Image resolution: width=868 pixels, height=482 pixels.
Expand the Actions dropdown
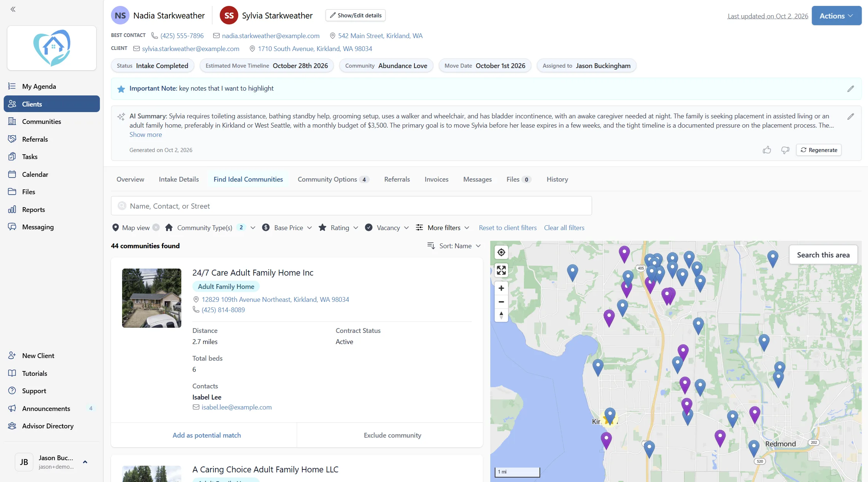pos(836,16)
